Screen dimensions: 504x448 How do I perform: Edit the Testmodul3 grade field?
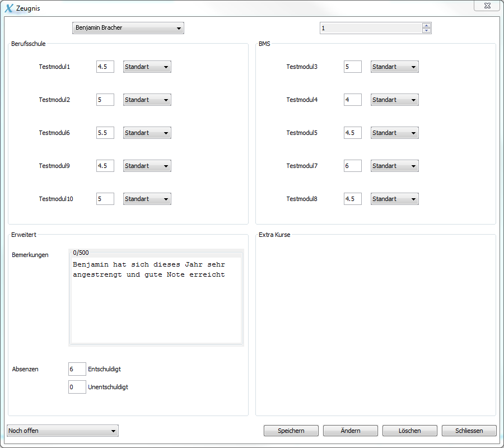click(353, 67)
